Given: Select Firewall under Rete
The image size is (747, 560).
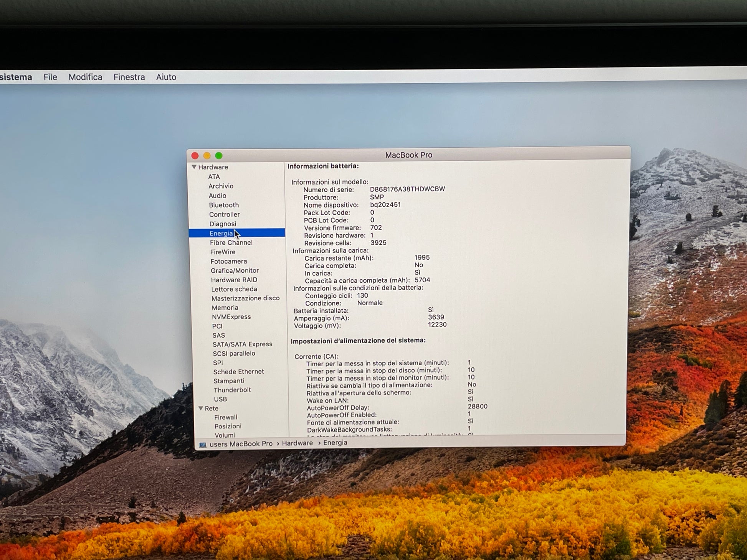Looking at the screenshot, I should [x=226, y=417].
